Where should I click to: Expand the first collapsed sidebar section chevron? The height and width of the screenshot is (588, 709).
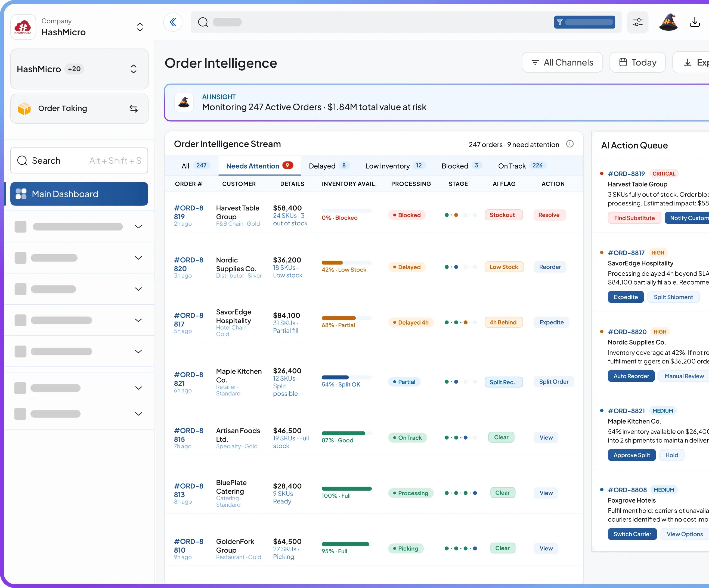point(138,227)
